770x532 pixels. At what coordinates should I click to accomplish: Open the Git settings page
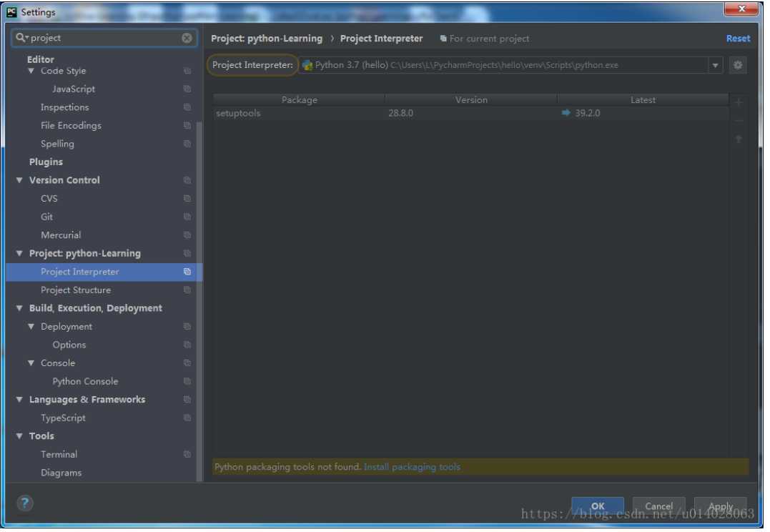click(x=46, y=217)
